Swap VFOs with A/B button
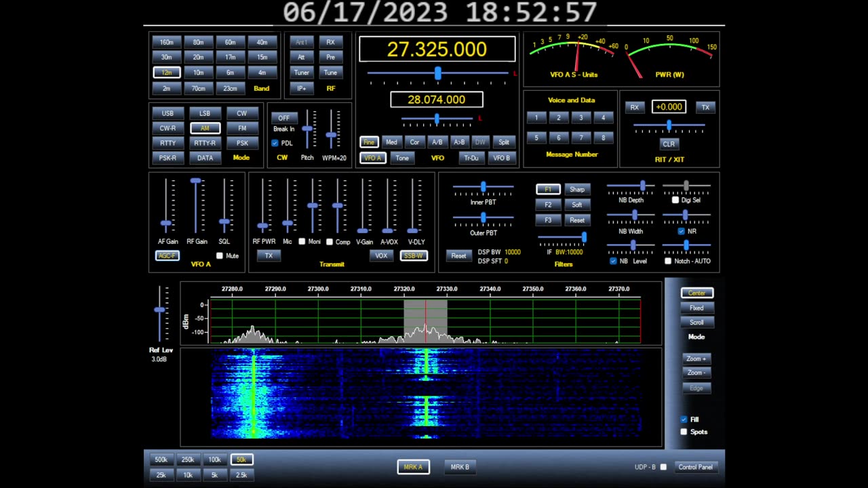 [x=437, y=142]
